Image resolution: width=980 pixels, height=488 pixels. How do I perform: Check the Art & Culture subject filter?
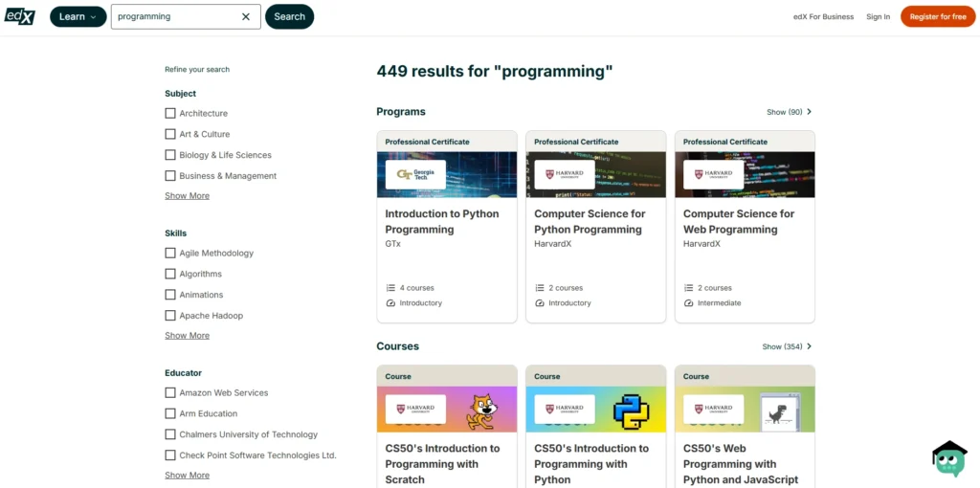point(170,134)
